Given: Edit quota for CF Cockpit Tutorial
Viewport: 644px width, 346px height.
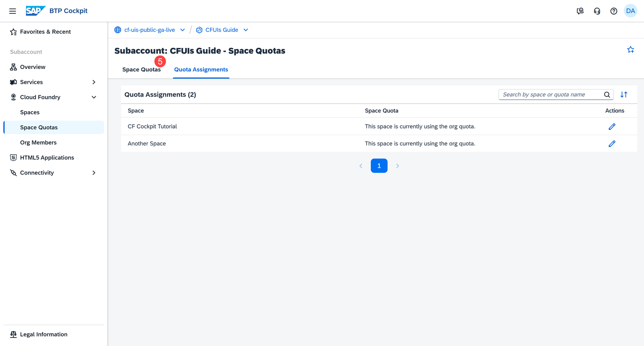Looking at the screenshot, I should click(612, 127).
